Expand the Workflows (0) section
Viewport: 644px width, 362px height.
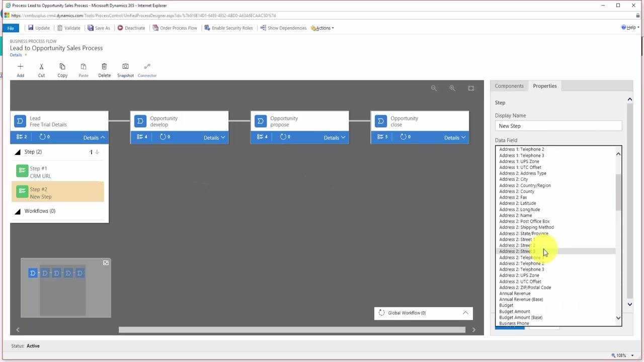click(x=18, y=211)
